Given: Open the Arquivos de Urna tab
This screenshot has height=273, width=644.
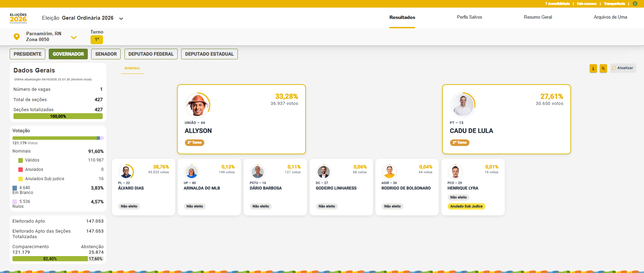Looking at the screenshot, I should 610,17.
